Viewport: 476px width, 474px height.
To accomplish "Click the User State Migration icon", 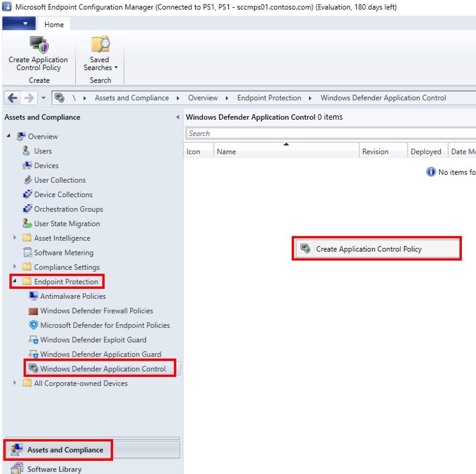I will (x=27, y=223).
